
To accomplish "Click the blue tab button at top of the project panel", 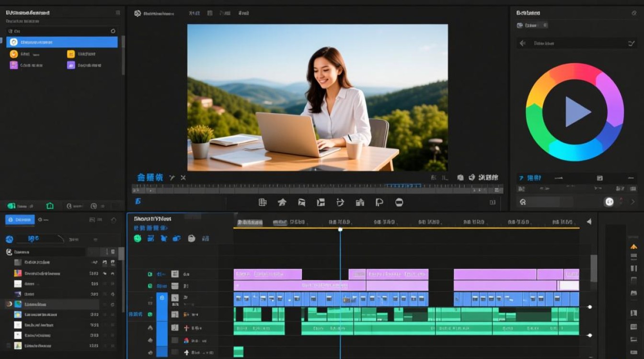I will pos(20,220).
